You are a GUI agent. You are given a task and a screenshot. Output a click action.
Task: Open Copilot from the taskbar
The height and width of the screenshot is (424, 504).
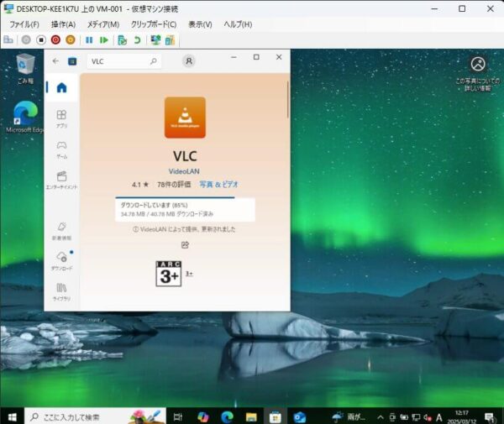point(202,417)
